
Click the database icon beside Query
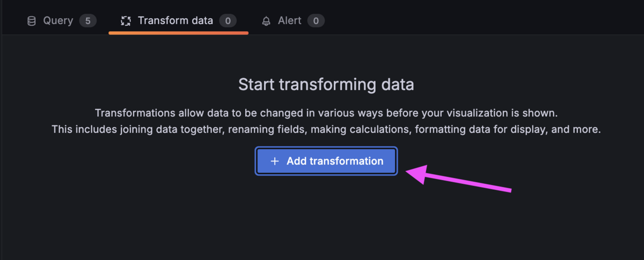click(x=32, y=21)
